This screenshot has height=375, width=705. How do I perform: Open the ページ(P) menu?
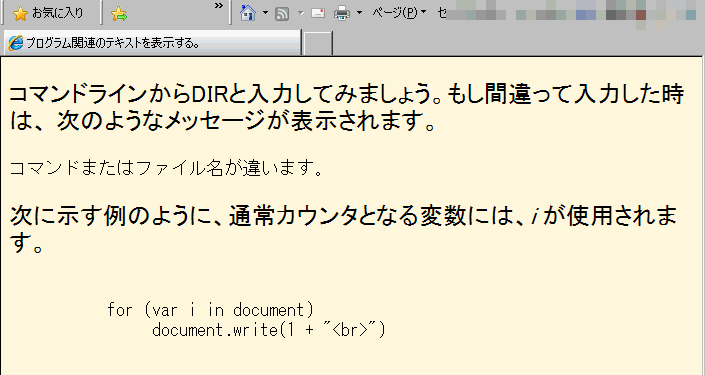tap(399, 13)
